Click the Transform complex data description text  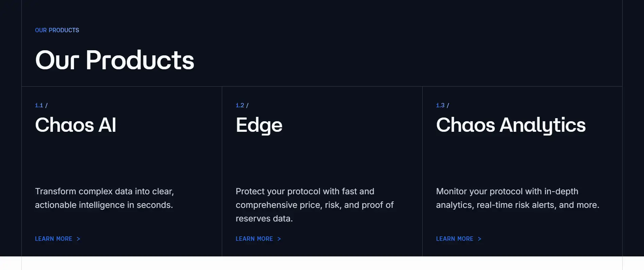(x=104, y=198)
